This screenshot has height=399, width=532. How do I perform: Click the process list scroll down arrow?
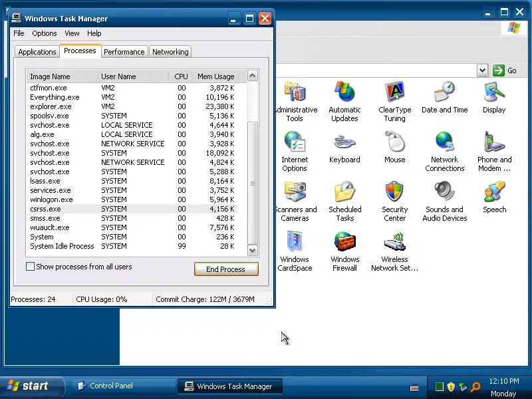coord(253,251)
